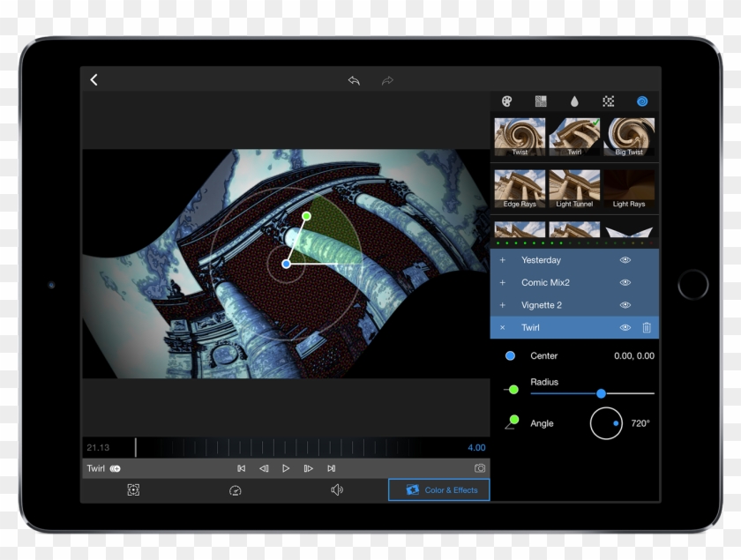Delete the Twirl effect with trash icon
The width and height of the screenshot is (741, 560).
[x=647, y=327]
